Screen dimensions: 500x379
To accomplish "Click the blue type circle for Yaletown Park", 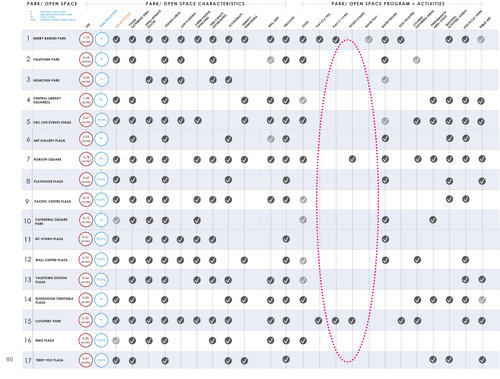I will click(x=102, y=60).
